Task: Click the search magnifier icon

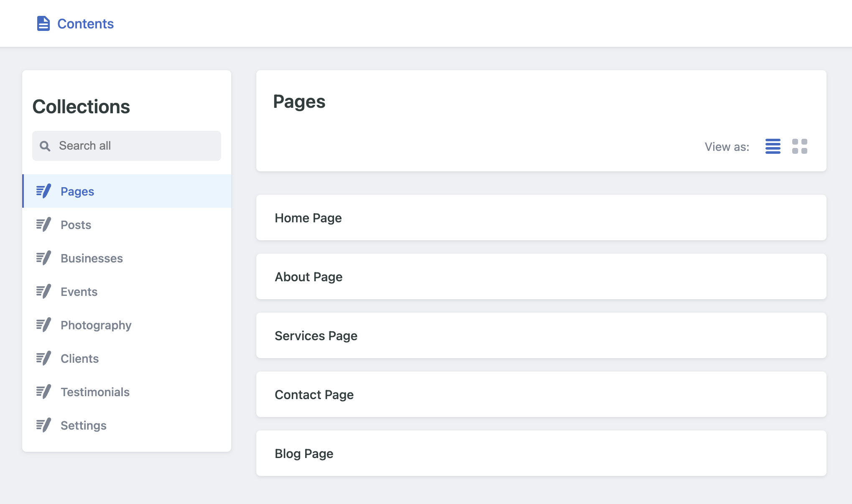Action: coord(45,146)
